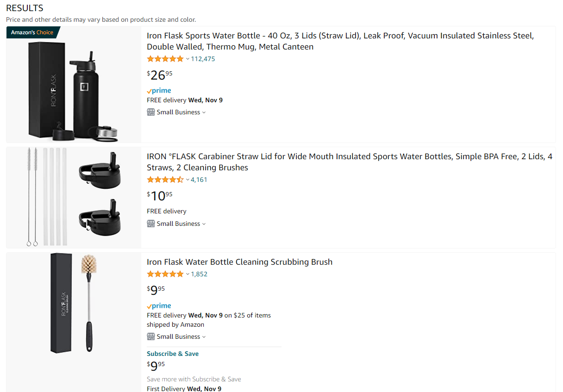This screenshot has height=392, width=563.
Task: Click star rating of Carabiner Straw Lid
Action: [165, 180]
